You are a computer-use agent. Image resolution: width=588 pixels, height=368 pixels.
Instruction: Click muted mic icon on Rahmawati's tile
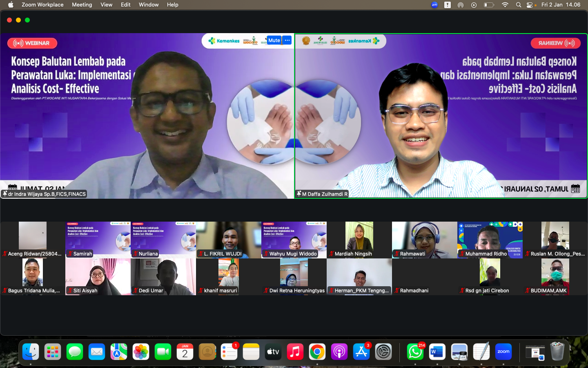(396, 254)
